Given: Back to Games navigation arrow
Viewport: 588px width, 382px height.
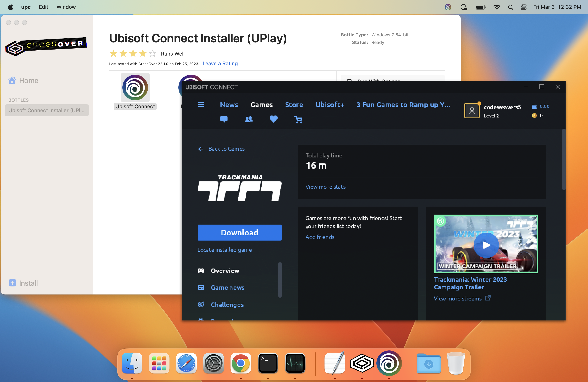Looking at the screenshot, I should (x=200, y=149).
